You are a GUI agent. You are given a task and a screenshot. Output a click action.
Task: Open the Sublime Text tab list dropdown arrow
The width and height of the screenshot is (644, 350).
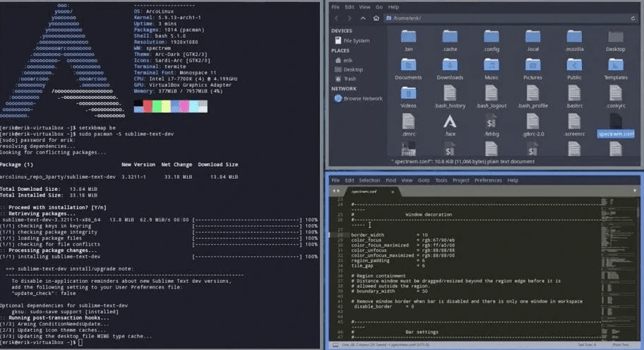pyautogui.click(x=635, y=191)
